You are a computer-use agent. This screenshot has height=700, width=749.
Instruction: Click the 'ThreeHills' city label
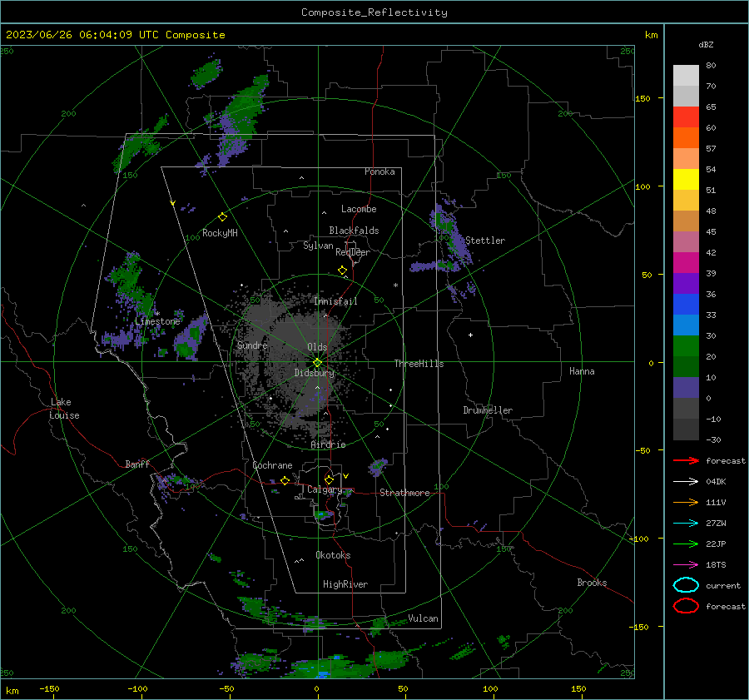click(x=419, y=364)
